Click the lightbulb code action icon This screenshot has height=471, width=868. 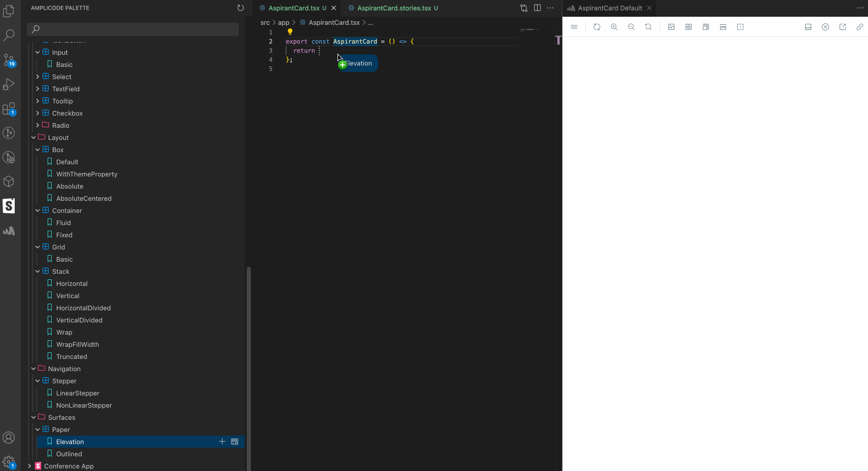pos(290,32)
